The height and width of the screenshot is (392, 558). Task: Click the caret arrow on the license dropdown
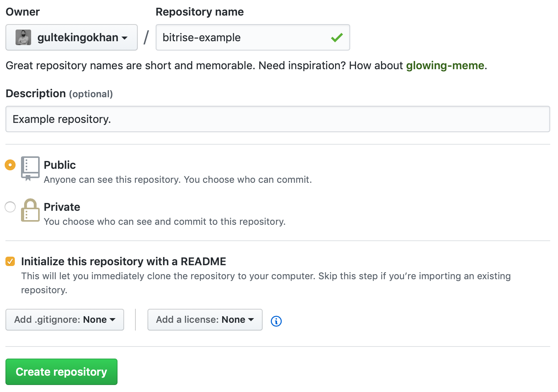click(x=251, y=320)
